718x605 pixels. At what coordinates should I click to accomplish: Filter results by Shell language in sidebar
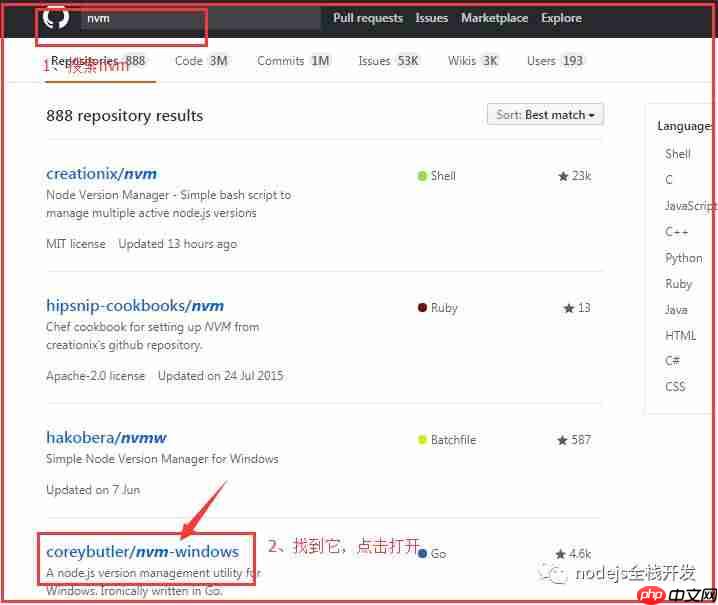(x=677, y=154)
